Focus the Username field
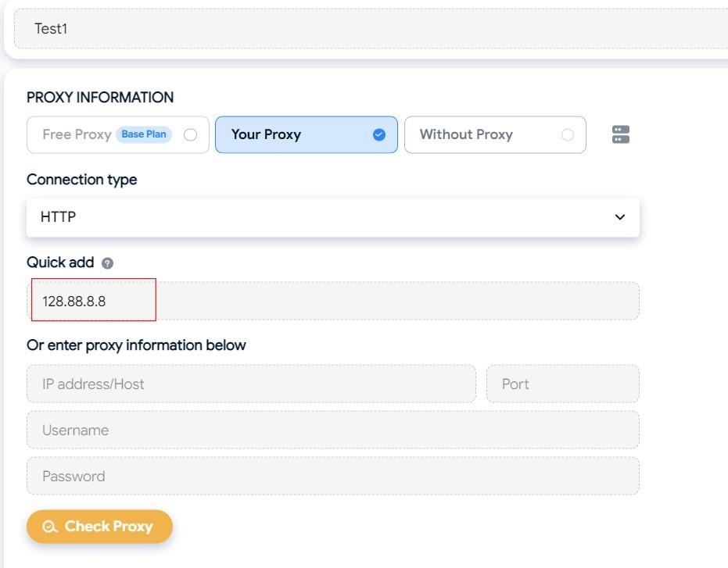Viewport: 728px width, 568px height. 332,430
